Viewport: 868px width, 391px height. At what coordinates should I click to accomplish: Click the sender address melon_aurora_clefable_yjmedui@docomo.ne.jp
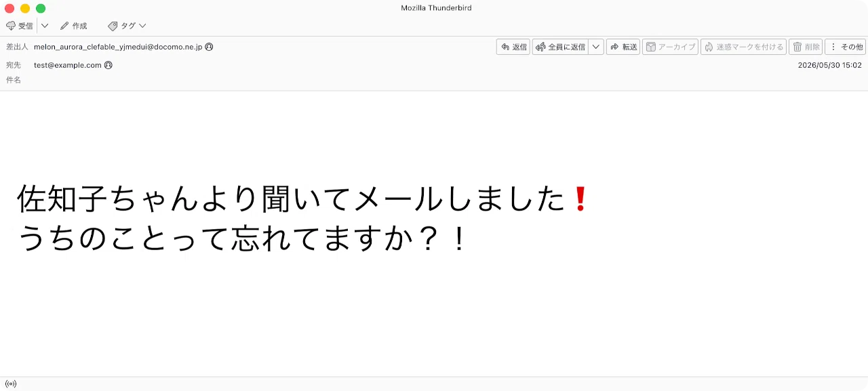(x=118, y=47)
